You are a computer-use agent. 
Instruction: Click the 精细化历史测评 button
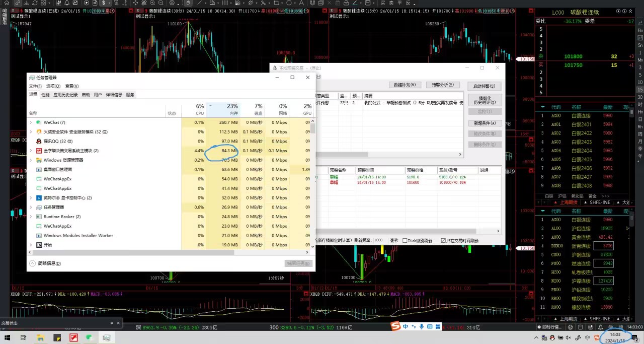[x=485, y=100]
